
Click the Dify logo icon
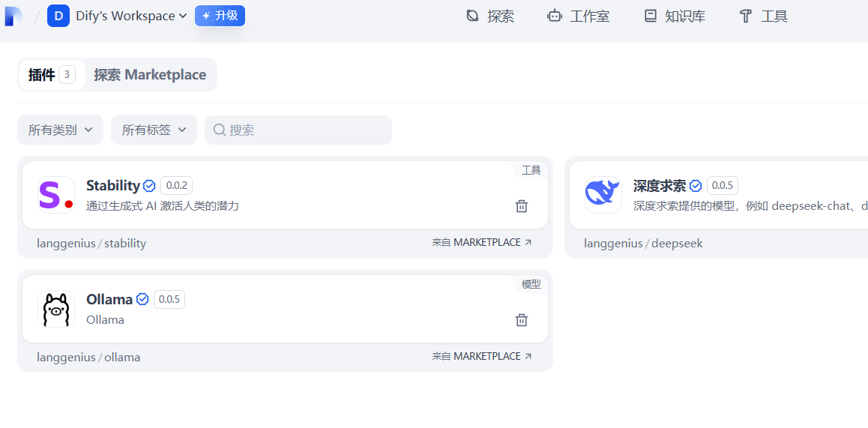12,16
